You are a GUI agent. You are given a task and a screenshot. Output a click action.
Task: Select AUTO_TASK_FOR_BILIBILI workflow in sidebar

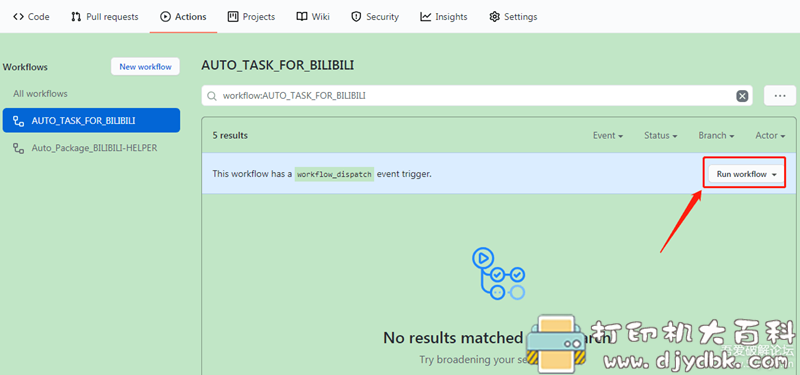pyautogui.click(x=91, y=120)
